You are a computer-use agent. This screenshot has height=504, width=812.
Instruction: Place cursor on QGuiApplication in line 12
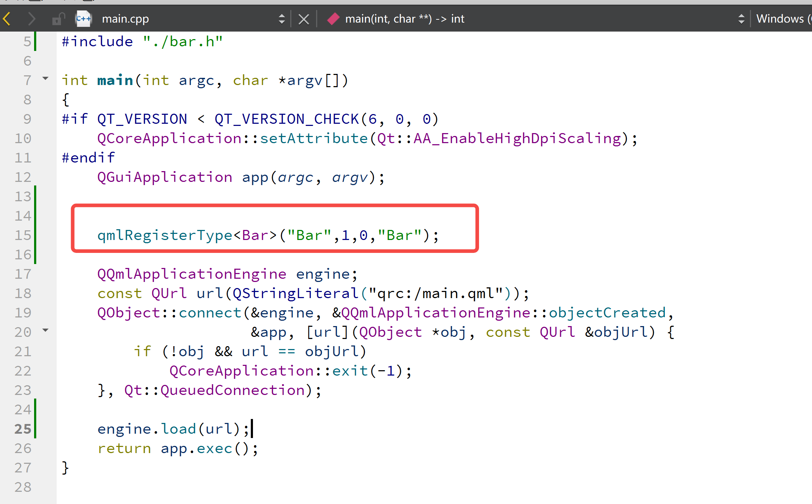(x=165, y=177)
